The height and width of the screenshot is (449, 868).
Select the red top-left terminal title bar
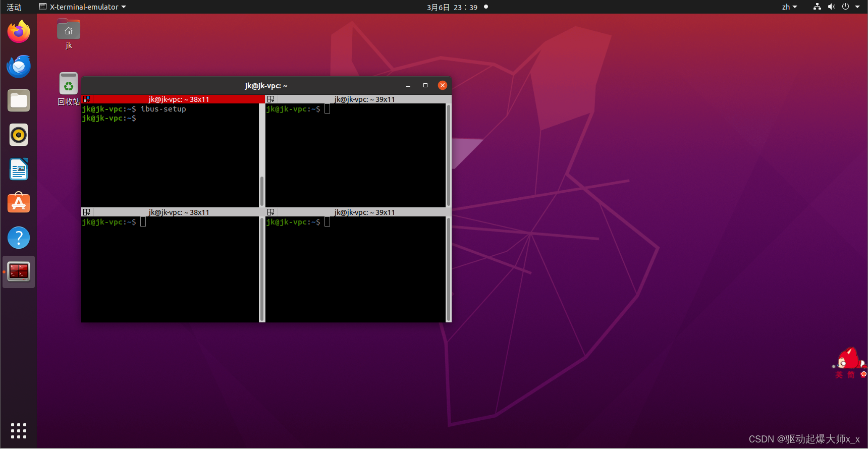click(173, 99)
